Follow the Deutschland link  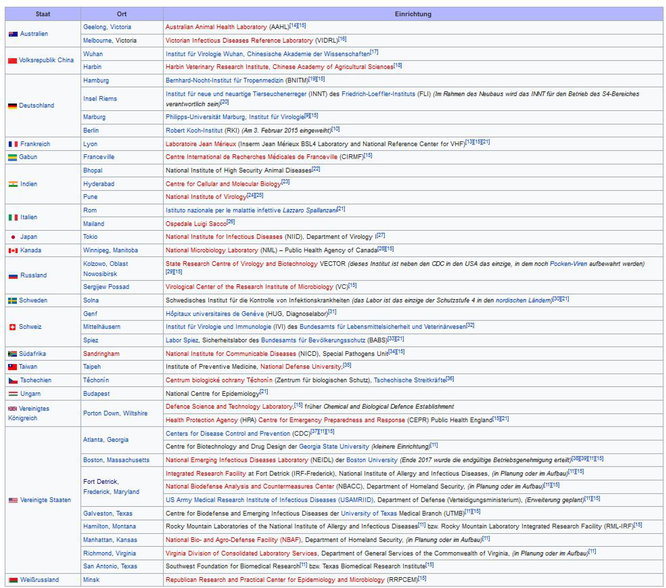pyautogui.click(x=37, y=106)
